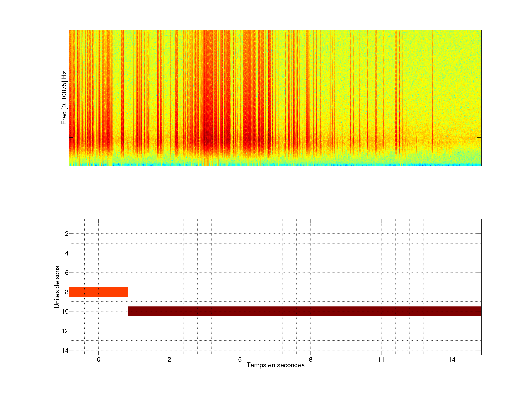Click the dark red bar at unit 10
532x399 pixels.
pyautogui.click(x=304, y=311)
